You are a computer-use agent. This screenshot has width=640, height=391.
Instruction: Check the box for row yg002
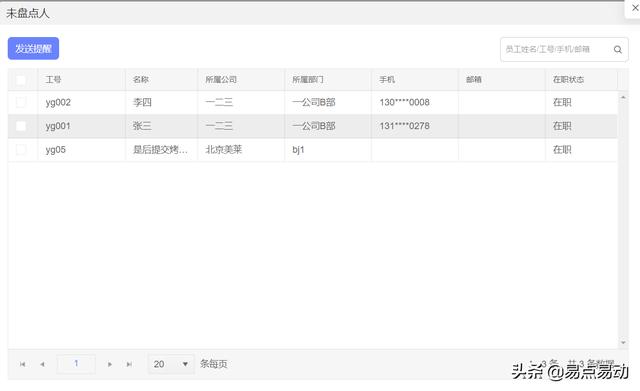[x=21, y=102]
